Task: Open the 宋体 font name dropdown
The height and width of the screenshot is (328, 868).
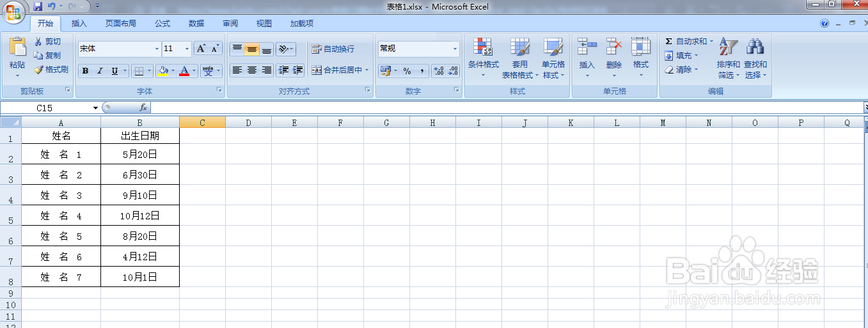Action: 157,49
